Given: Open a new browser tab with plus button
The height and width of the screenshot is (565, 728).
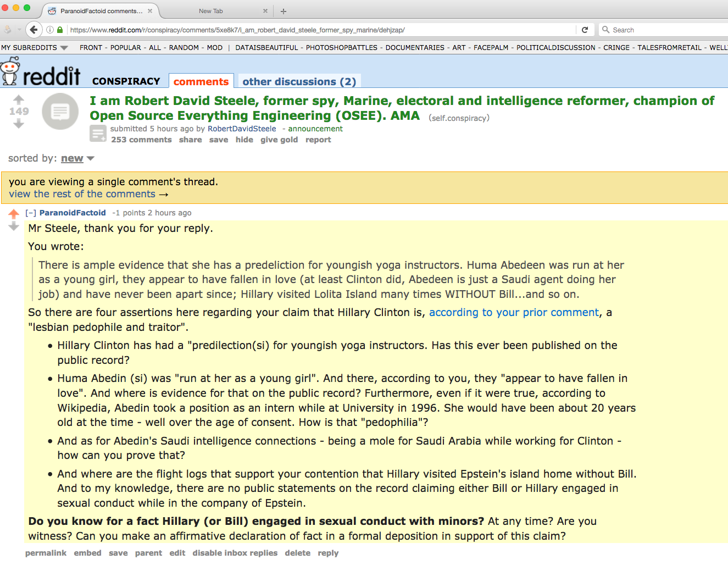Looking at the screenshot, I should tap(284, 11).
